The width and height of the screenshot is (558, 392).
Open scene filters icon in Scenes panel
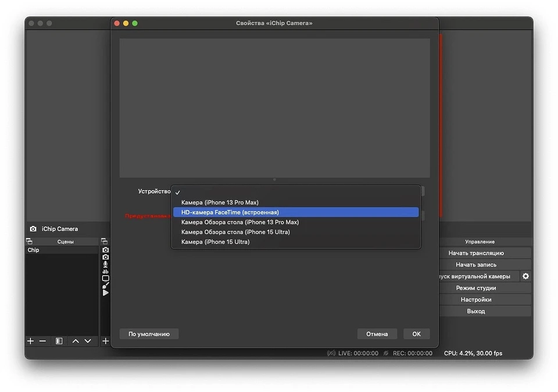click(59, 341)
